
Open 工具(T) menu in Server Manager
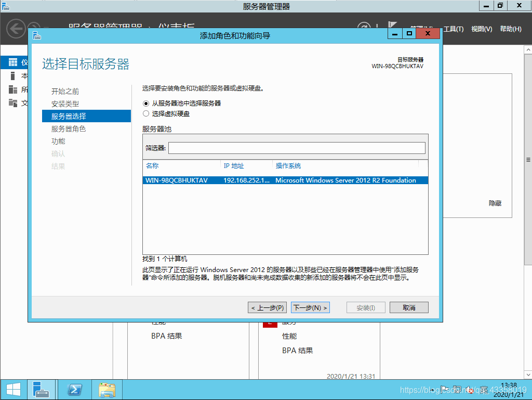(453, 29)
